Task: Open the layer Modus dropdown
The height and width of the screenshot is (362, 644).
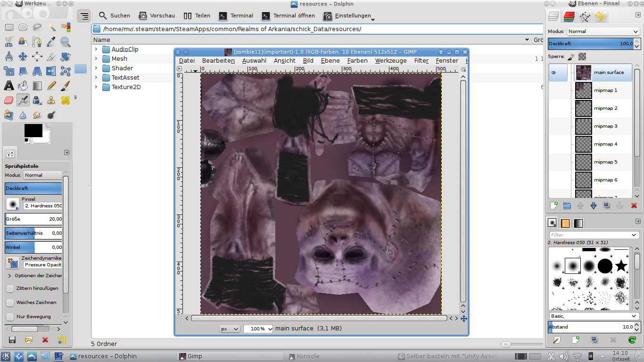Action: pos(603,32)
